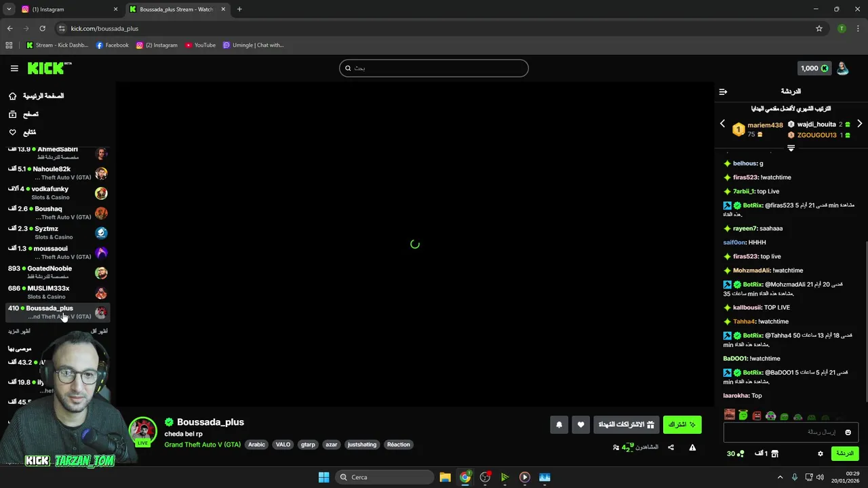Image resolution: width=868 pixels, height=488 pixels.
Task: Open Boushaq channel in sidebar
Action: pos(58,213)
